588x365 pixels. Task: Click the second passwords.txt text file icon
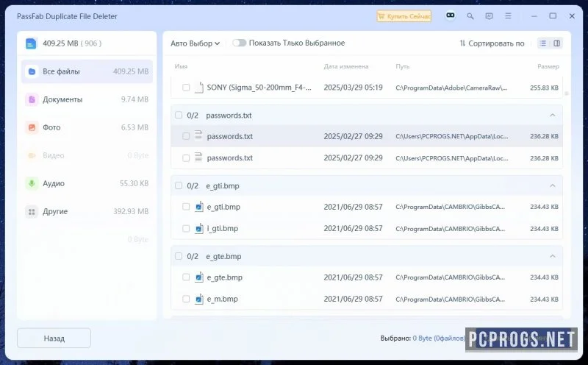click(x=198, y=157)
